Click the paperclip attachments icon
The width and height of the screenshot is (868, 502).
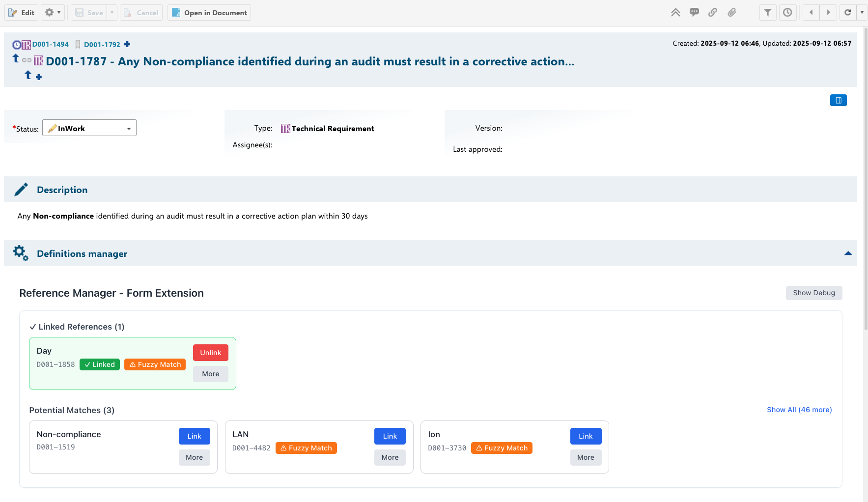[732, 12]
